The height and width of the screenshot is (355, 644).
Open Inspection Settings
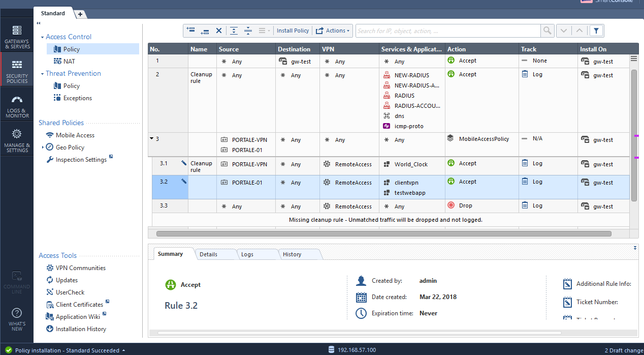(81, 159)
